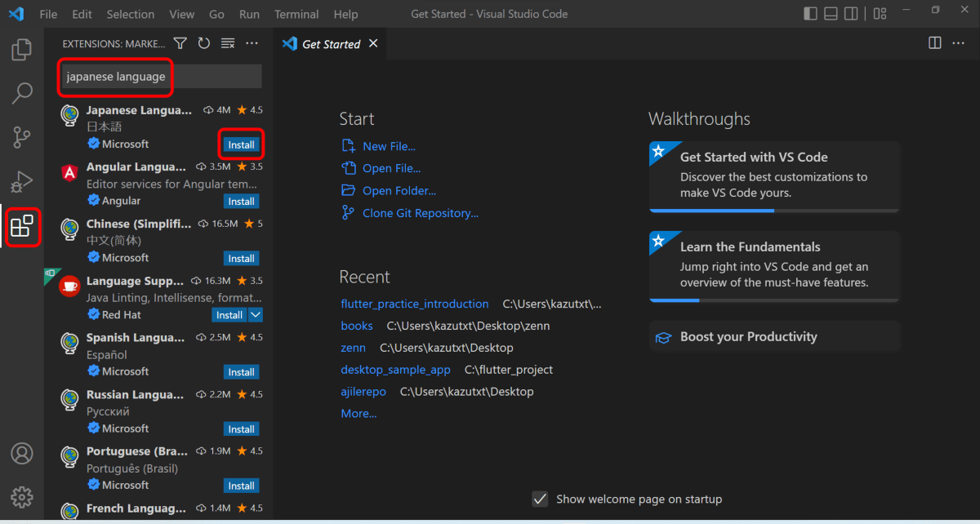Open the Accounts menu icon
Viewport: 980px width, 524px height.
click(x=22, y=453)
